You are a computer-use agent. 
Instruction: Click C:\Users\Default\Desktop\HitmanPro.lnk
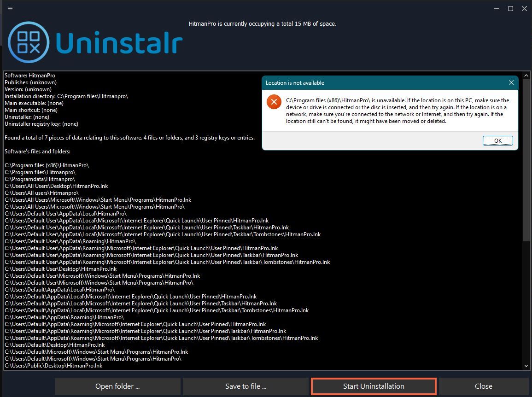click(55, 345)
